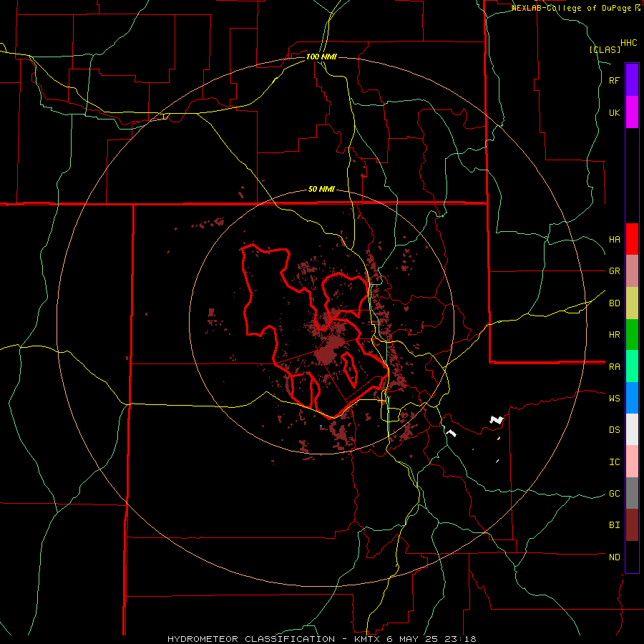The image size is (644, 644).
Task: Click the white DS legend swatch
Action: [632, 429]
